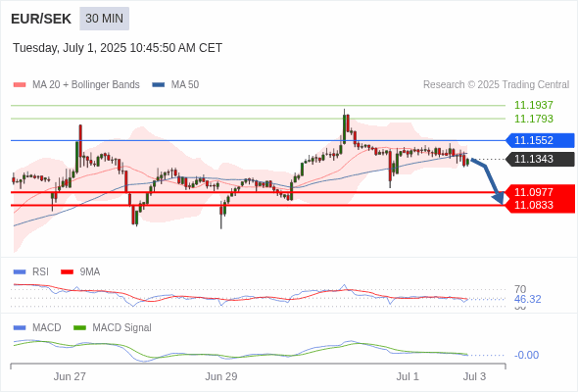The height and width of the screenshot is (392, 578).
Task: Select Jul 1 on the time axis
Action: click(408, 376)
